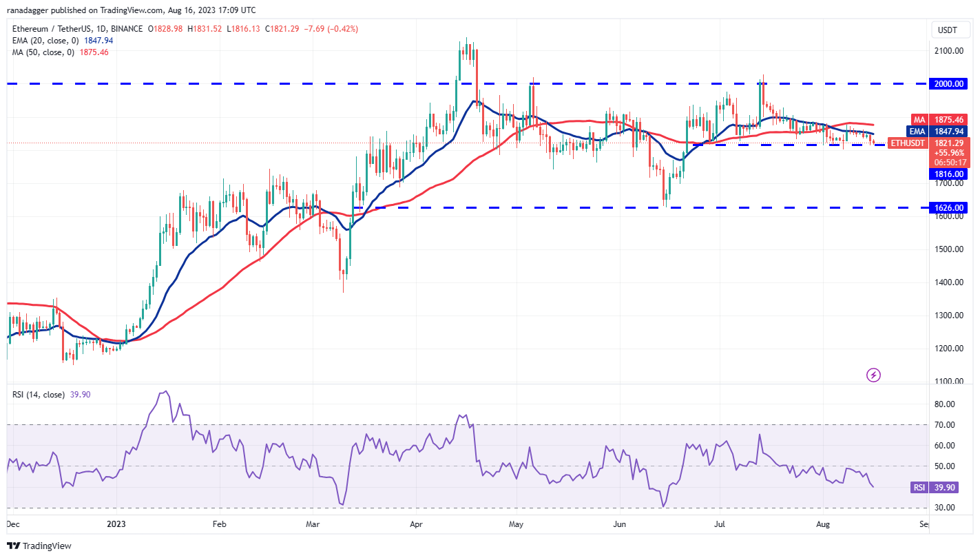Click the blue 1816.00 low price label

click(948, 174)
